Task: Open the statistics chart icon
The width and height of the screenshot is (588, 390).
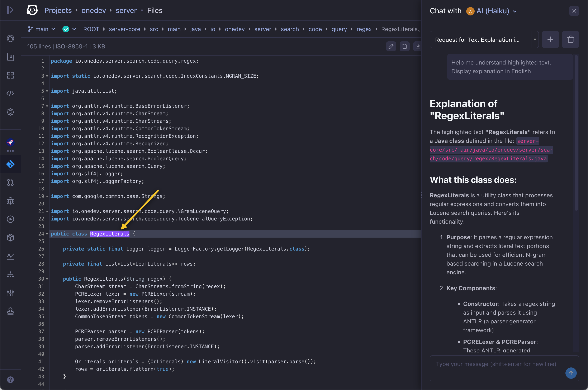Action: [10, 256]
